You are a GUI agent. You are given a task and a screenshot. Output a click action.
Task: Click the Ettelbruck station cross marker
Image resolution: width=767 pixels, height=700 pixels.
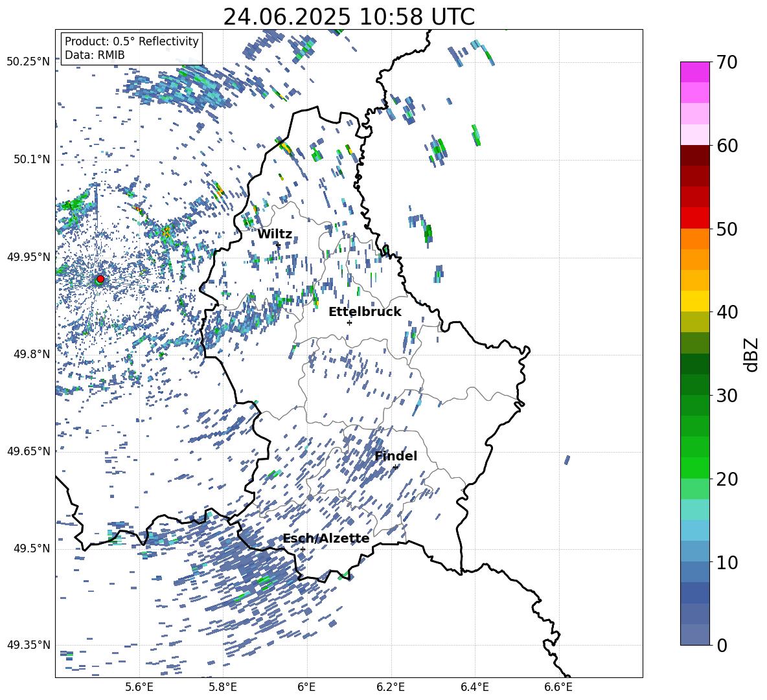click(349, 322)
